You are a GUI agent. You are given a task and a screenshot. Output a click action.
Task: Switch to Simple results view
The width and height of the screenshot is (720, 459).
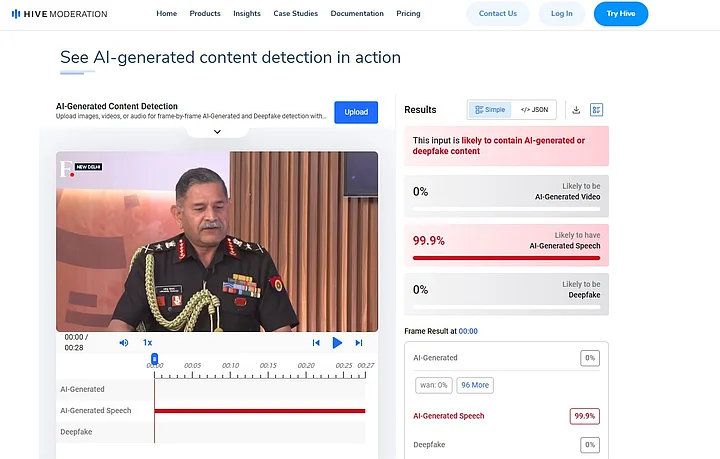pyautogui.click(x=490, y=110)
